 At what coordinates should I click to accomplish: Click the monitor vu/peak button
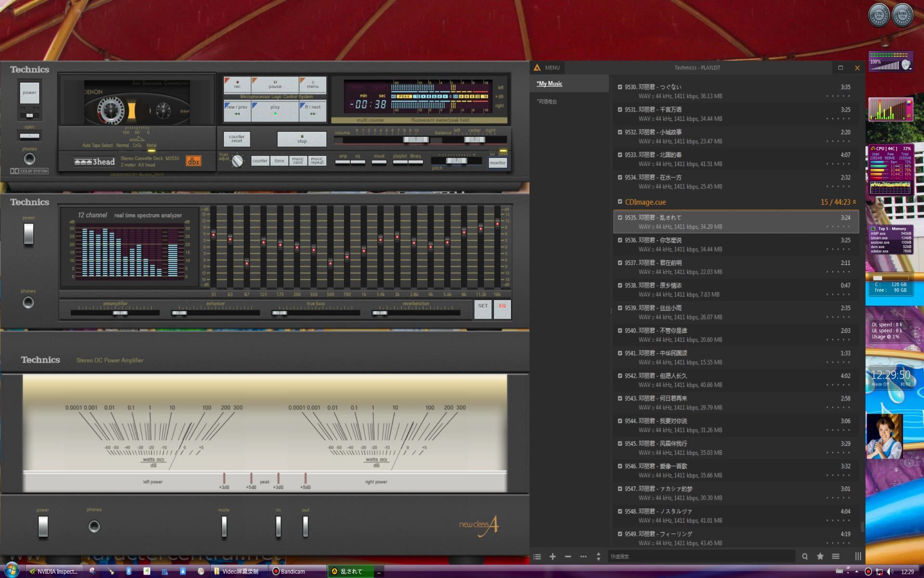pos(498,163)
